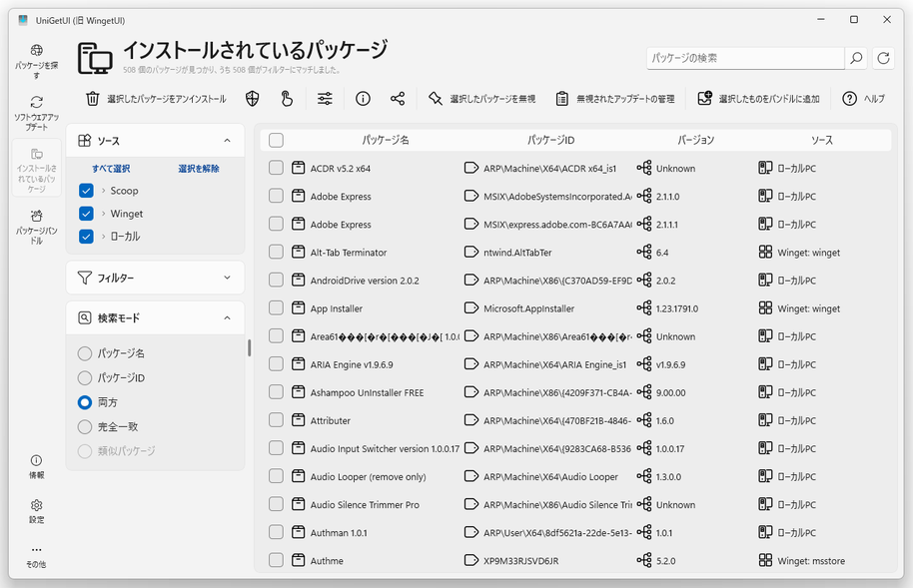Sort by バージョン column header

click(695, 140)
